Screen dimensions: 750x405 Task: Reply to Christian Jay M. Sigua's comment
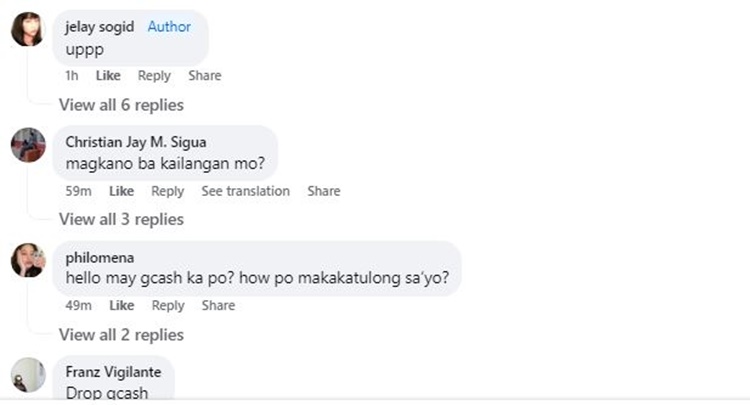[167, 191]
